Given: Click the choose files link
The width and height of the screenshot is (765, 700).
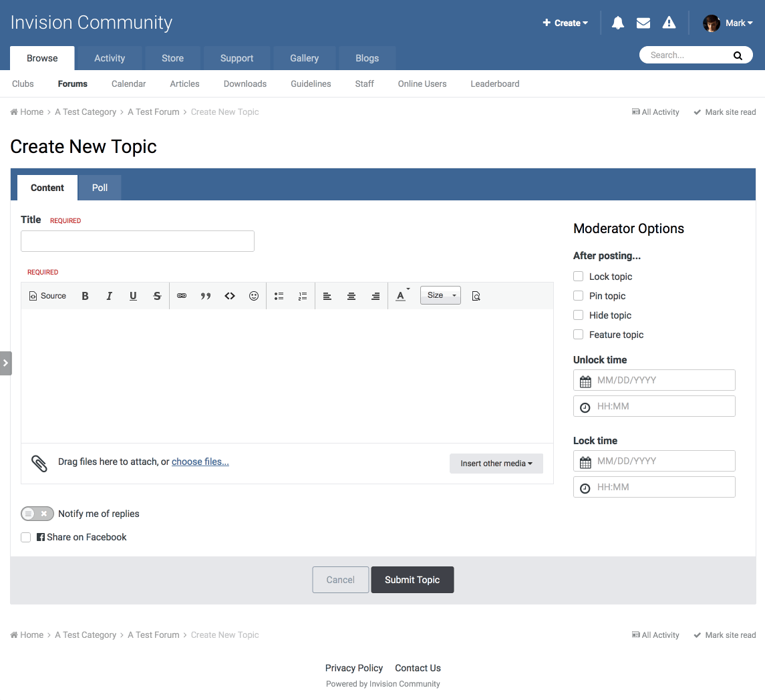Looking at the screenshot, I should click(200, 462).
